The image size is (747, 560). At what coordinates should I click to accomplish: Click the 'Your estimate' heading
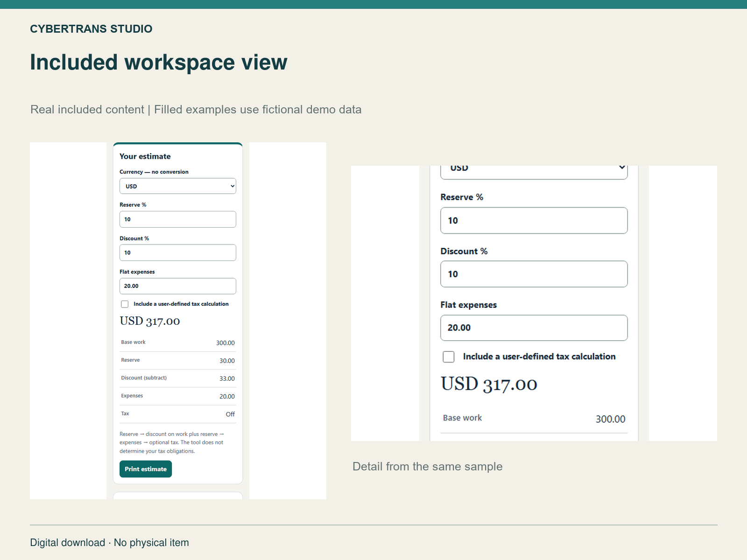(x=145, y=156)
